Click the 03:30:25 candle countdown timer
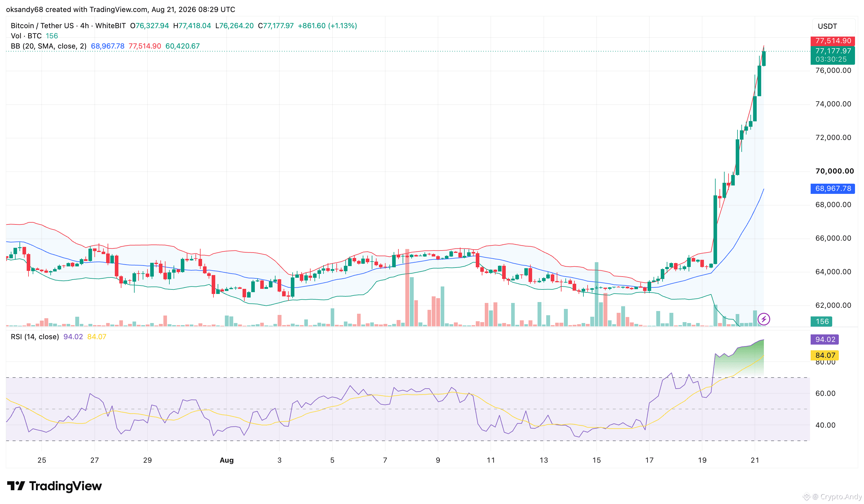The height and width of the screenshot is (504, 864). click(831, 60)
